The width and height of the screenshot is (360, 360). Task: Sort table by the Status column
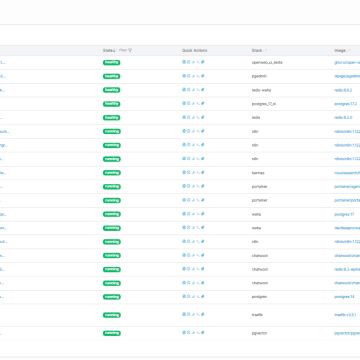[109, 50]
